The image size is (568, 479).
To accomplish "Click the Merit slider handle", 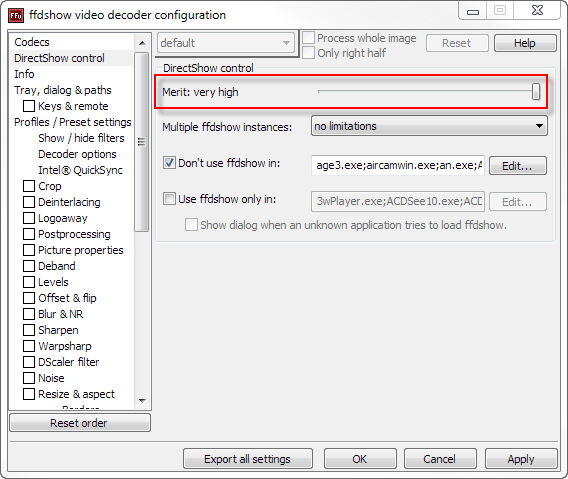I will point(536,91).
